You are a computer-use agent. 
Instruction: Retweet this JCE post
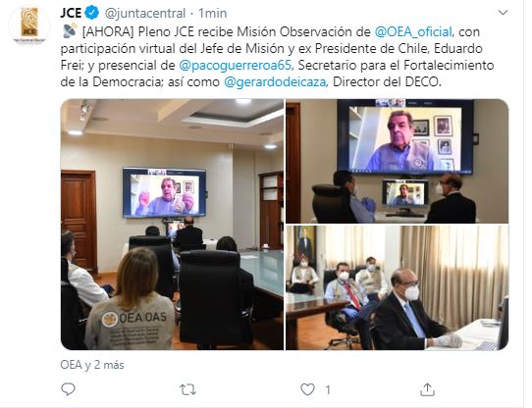click(187, 389)
